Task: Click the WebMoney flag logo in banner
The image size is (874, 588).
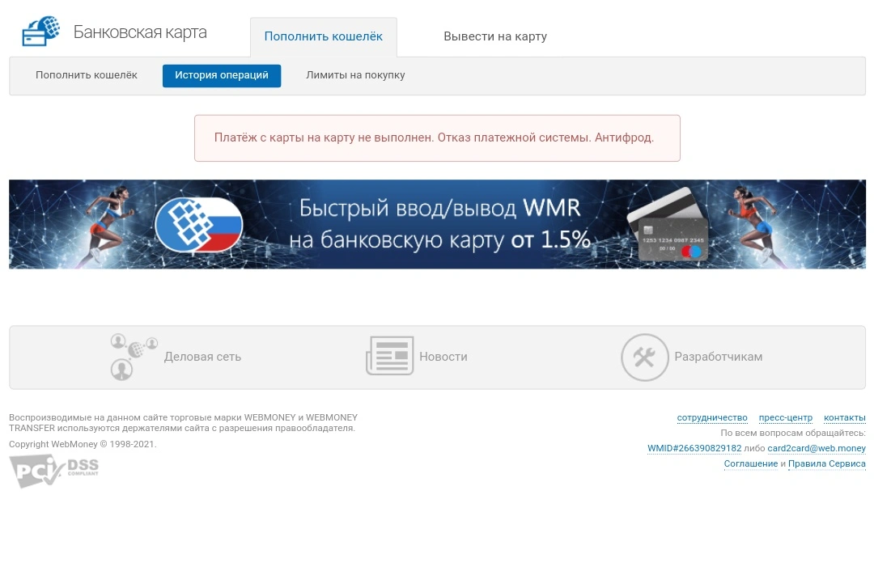Action: [199, 225]
